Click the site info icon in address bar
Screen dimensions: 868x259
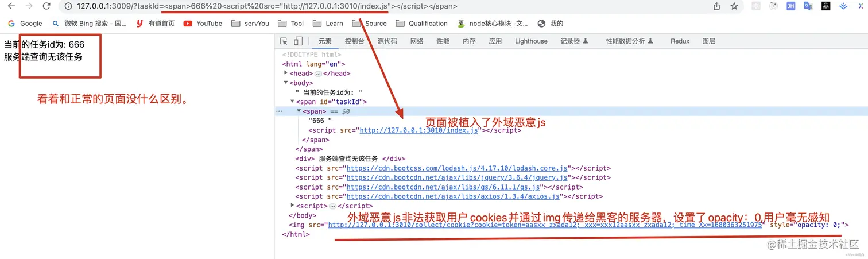(x=68, y=6)
